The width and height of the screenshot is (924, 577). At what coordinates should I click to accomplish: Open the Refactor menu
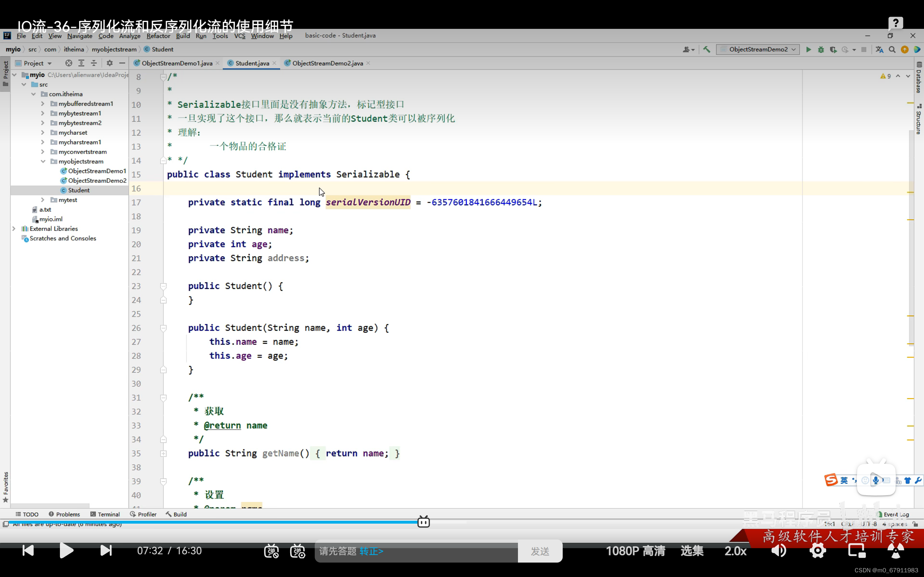click(158, 36)
